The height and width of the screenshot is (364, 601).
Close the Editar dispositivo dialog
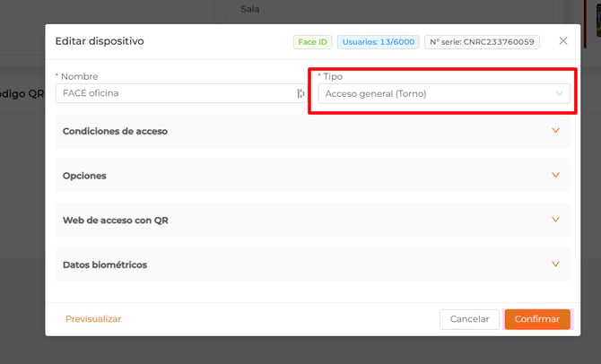(563, 41)
